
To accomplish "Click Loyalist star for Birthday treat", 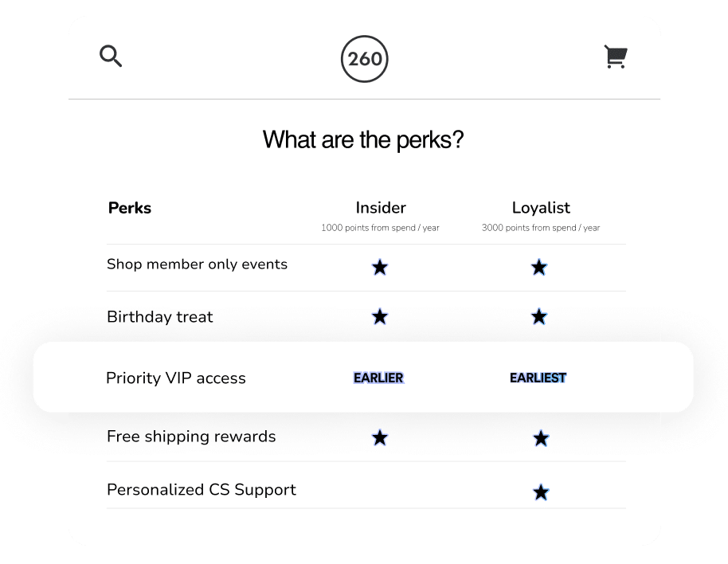I will pos(539,317).
